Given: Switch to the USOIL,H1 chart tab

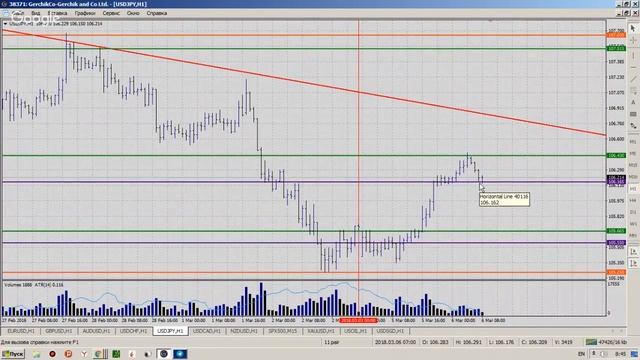Looking at the screenshot, I should click(x=356, y=331).
